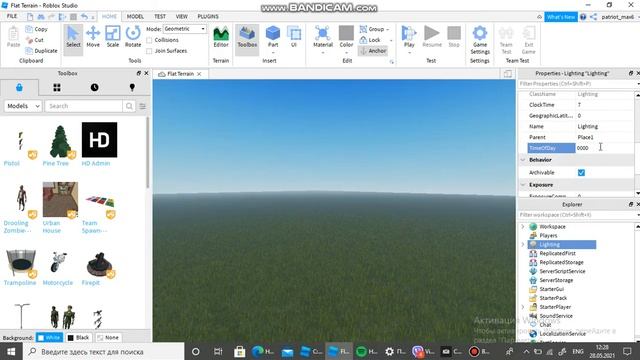This screenshot has height=360, width=640.
Task: Click the Windows Start button
Action: click(x=11, y=351)
